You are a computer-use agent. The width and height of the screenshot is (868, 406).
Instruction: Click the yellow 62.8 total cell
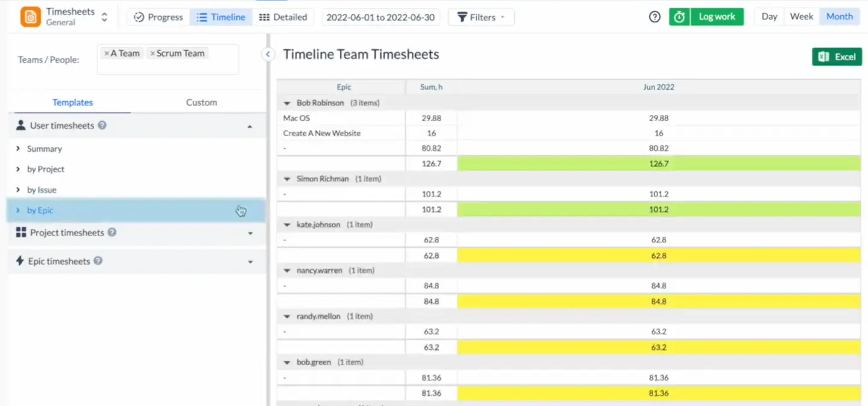[659, 255]
